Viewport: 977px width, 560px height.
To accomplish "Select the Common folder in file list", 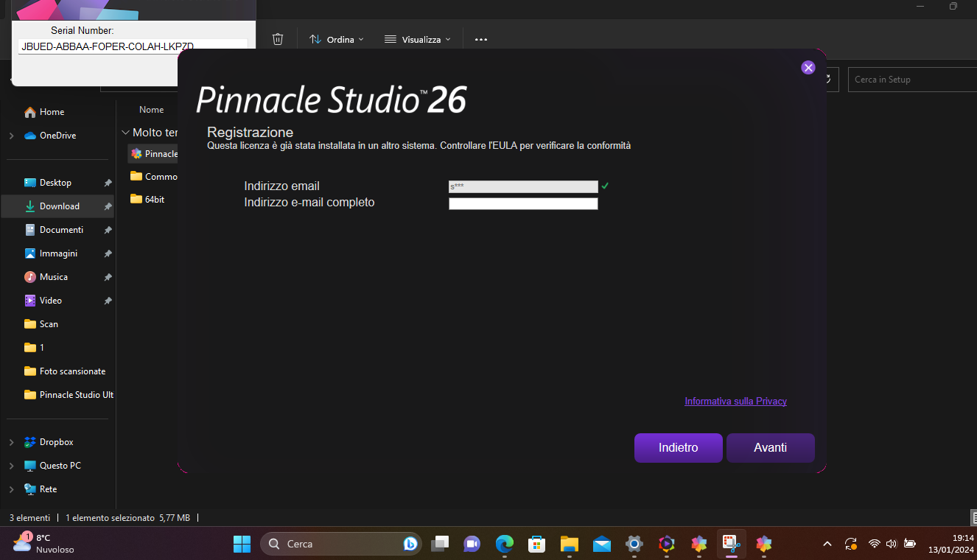I will tap(154, 177).
